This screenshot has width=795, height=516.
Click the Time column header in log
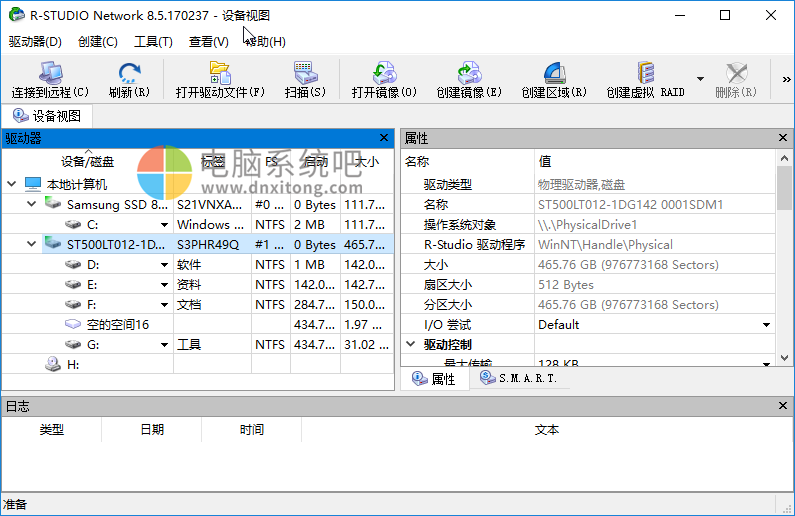(x=251, y=430)
